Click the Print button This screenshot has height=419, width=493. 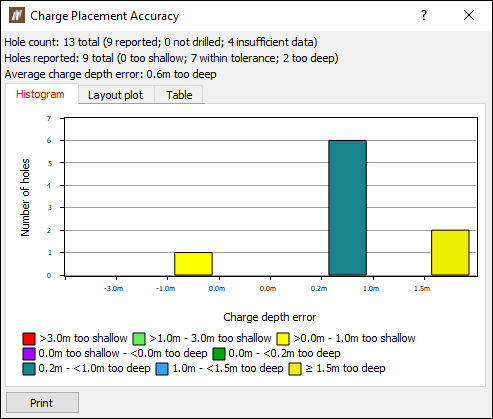(42, 403)
